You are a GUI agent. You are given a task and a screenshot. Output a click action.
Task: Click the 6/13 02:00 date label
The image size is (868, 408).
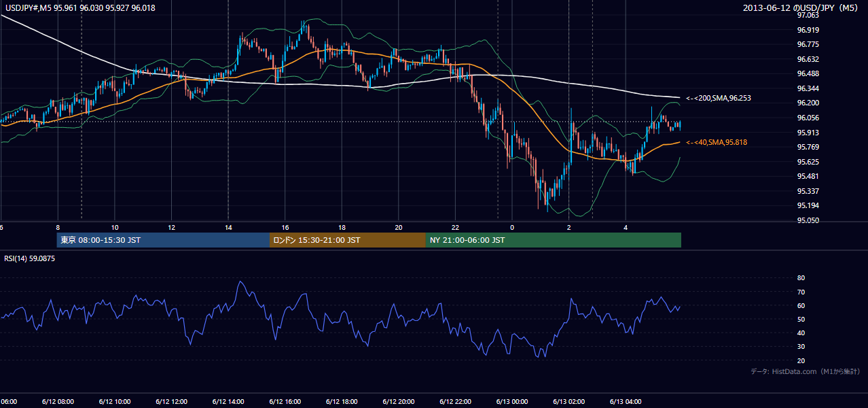coord(569,401)
